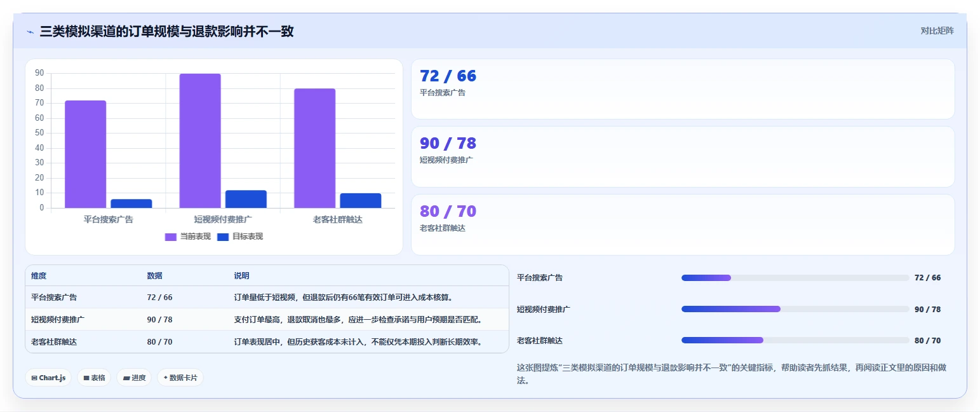The width and height of the screenshot is (980, 412).
Task: Click the 90 / 78 table cell
Action: [x=159, y=319]
